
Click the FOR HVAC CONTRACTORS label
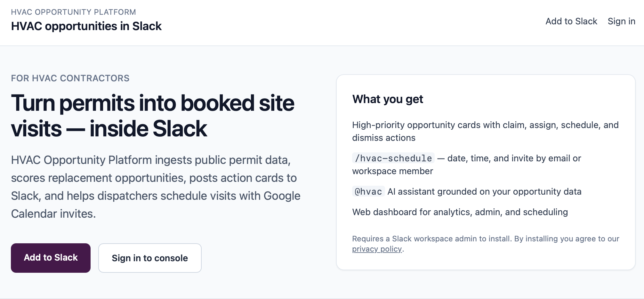coord(70,78)
